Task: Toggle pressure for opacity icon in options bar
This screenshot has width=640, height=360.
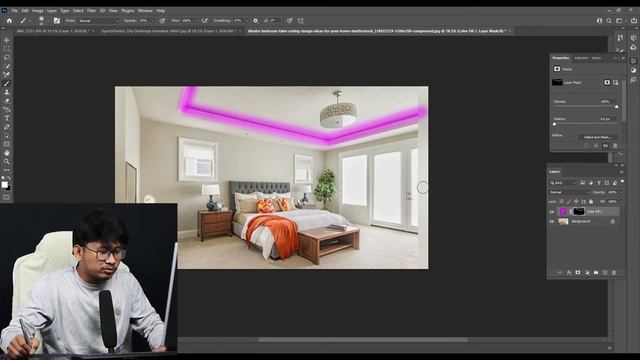Action: [x=162, y=20]
